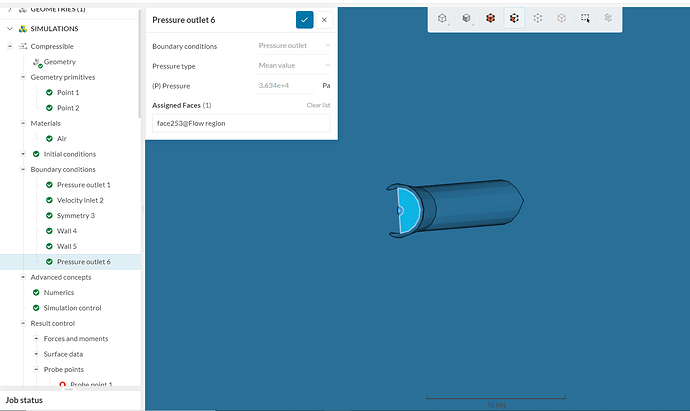Image resolution: width=690 pixels, height=411 pixels.
Task: Click the green check beside Point 1
Action: click(x=49, y=92)
